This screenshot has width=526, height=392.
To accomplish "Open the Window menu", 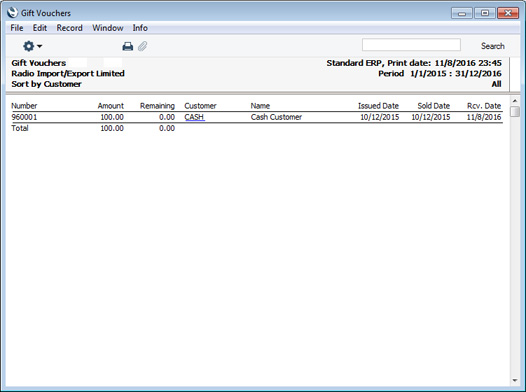I will point(108,28).
